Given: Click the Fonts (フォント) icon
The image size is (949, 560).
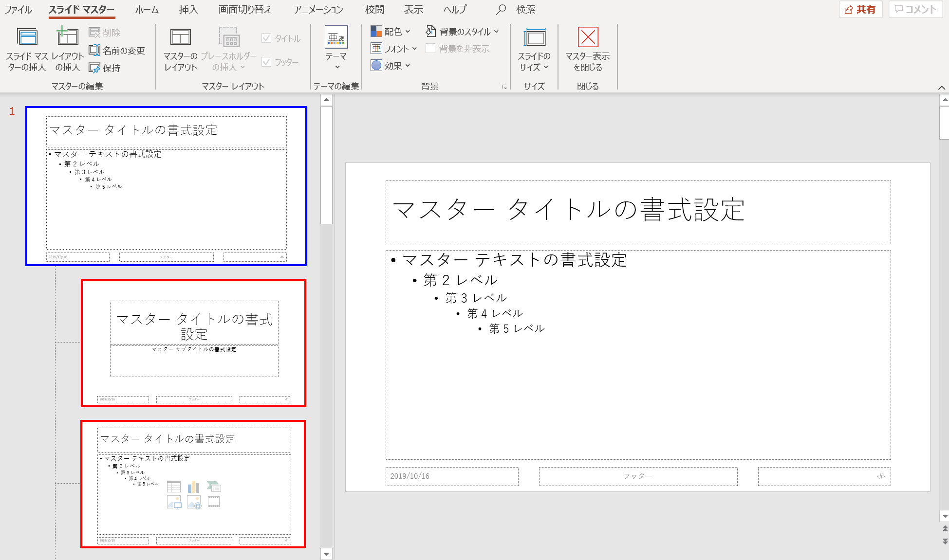Looking at the screenshot, I should (376, 49).
